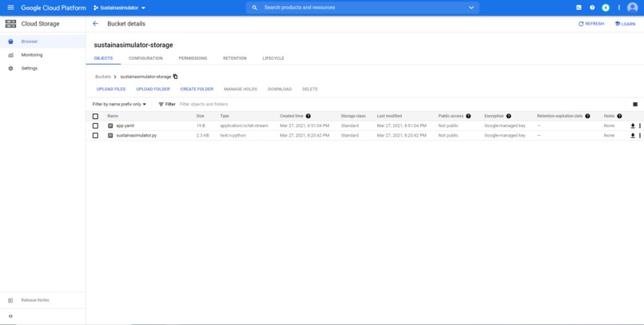The image size is (644, 325).
Task: Open the column display options icon
Action: point(635,105)
